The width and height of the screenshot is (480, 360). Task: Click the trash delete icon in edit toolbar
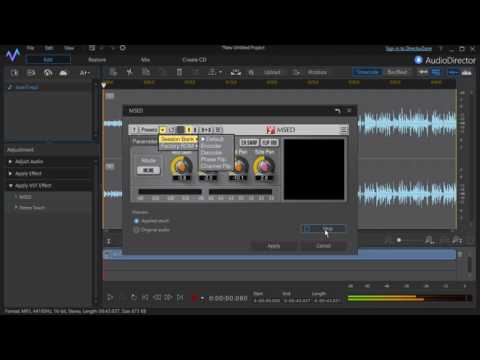(x=179, y=72)
